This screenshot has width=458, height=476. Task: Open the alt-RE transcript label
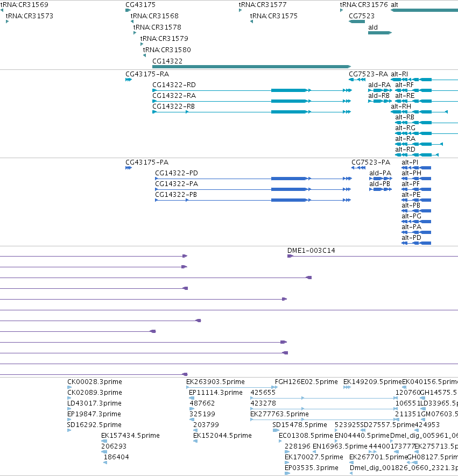tap(405, 96)
